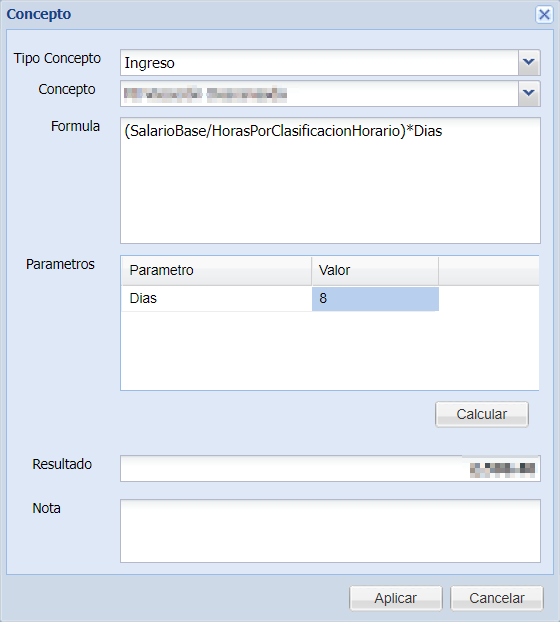Open the Tipo Concepto dropdown arrow
Screen dimensions: 560x622
(x=529, y=62)
